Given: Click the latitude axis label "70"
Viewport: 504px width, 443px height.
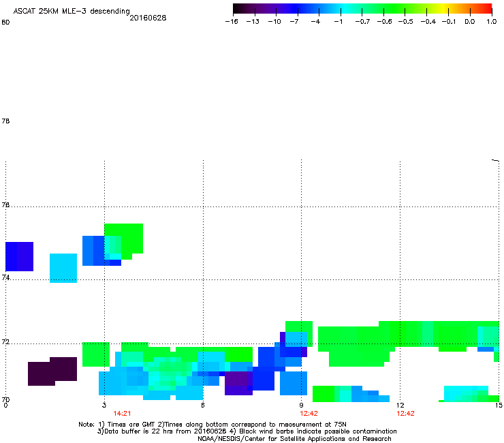Looking at the screenshot, I should click(x=5, y=399).
